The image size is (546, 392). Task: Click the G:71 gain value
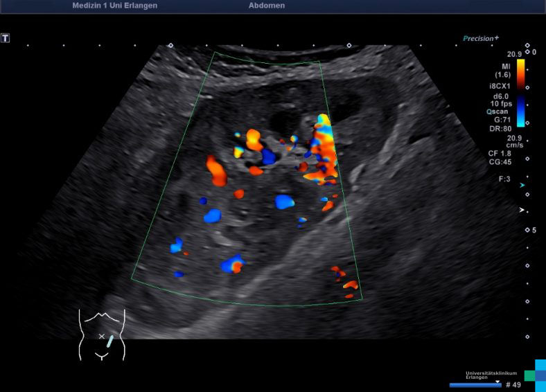coord(502,119)
